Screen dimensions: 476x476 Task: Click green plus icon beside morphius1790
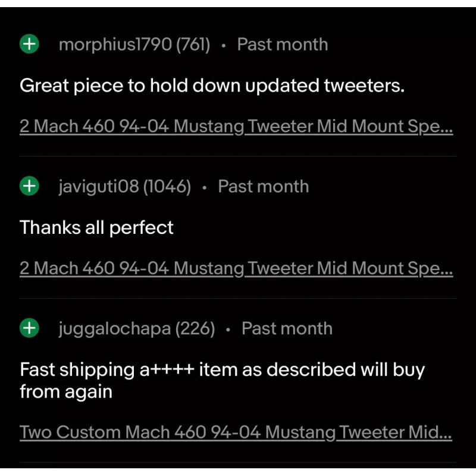coord(29,44)
